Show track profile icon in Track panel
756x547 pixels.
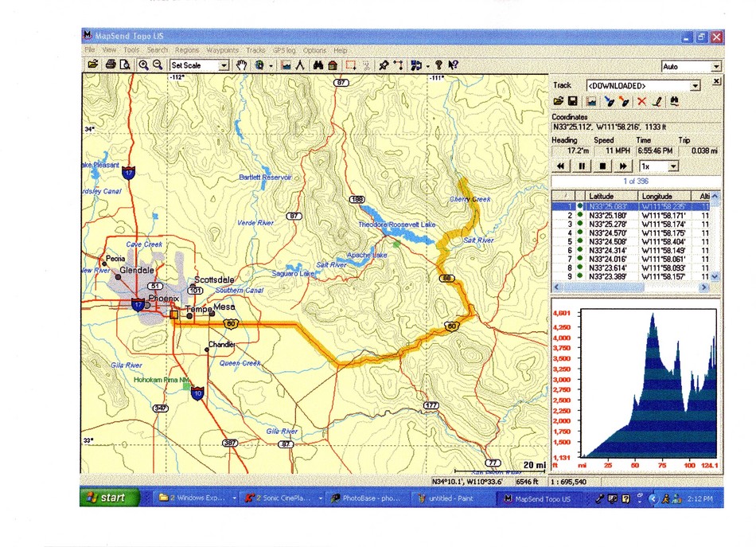(x=591, y=101)
